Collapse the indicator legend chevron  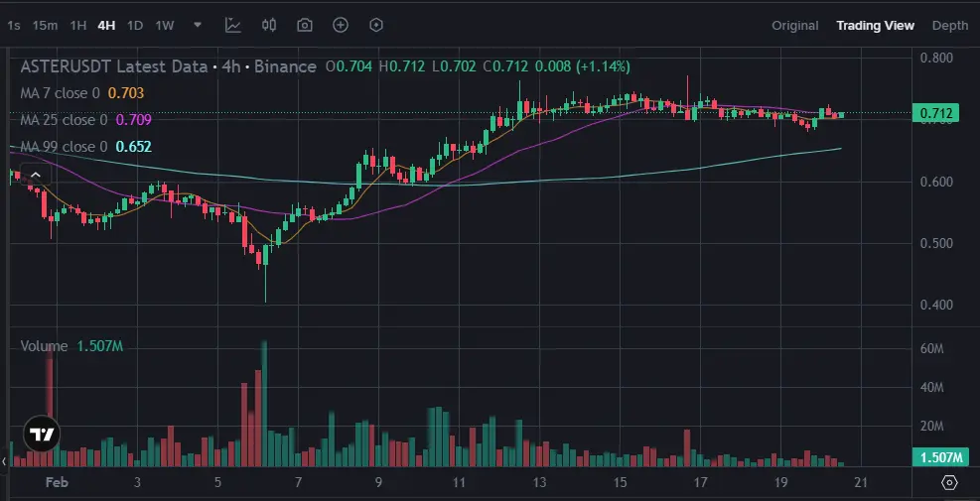point(35,175)
